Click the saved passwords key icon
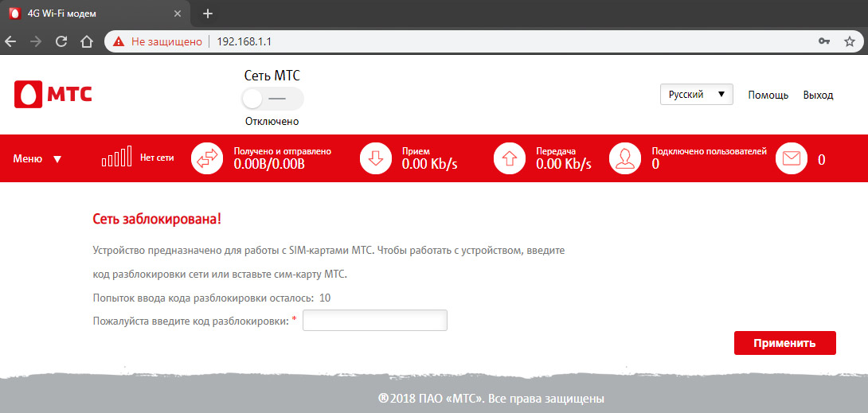 [824, 41]
